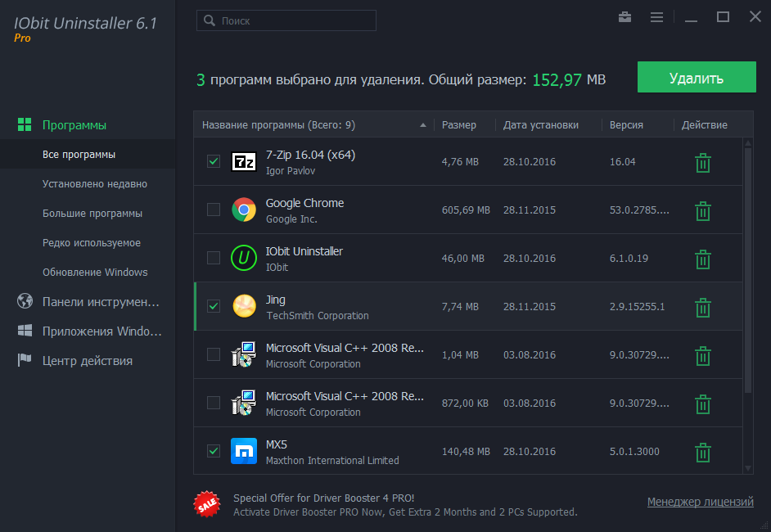Click trash icon for MX5

(x=702, y=452)
